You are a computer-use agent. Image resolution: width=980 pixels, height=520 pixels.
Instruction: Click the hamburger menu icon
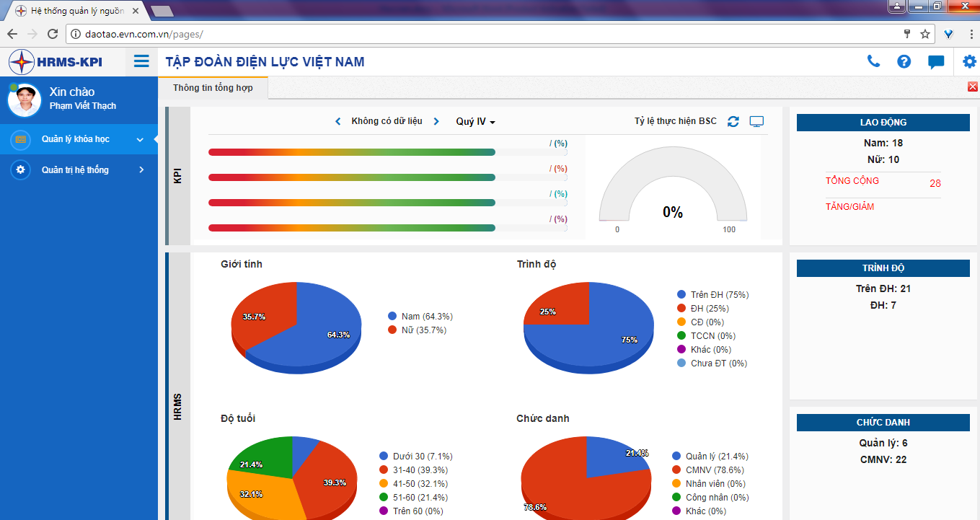click(x=142, y=61)
